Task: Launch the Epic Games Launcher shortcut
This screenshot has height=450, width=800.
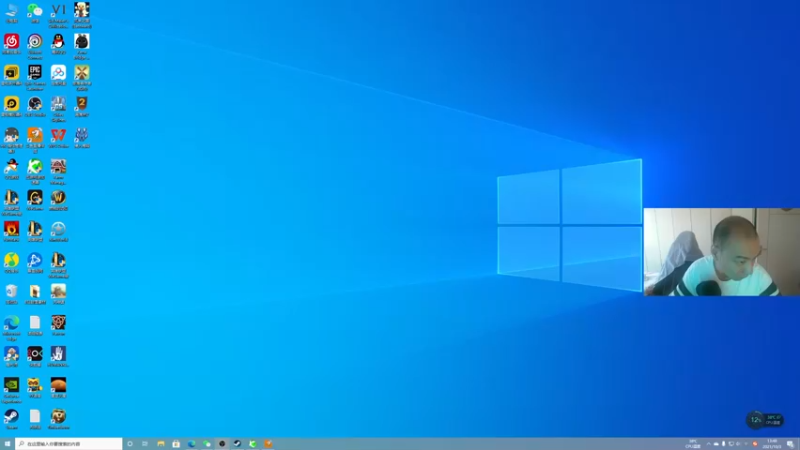Action: (x=35, y=77)
